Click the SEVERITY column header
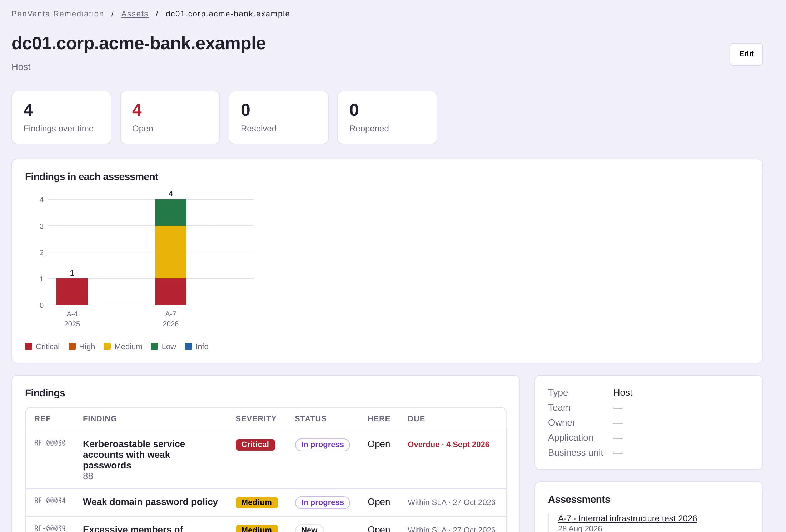The width and height of the screenshot is (786, 532). point(256,418)
